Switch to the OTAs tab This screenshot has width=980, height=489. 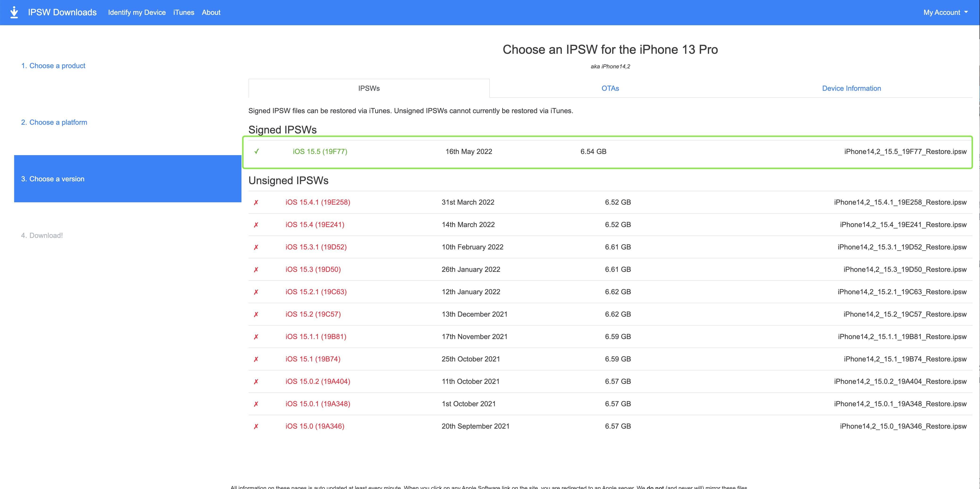click(x=610, y=88)
